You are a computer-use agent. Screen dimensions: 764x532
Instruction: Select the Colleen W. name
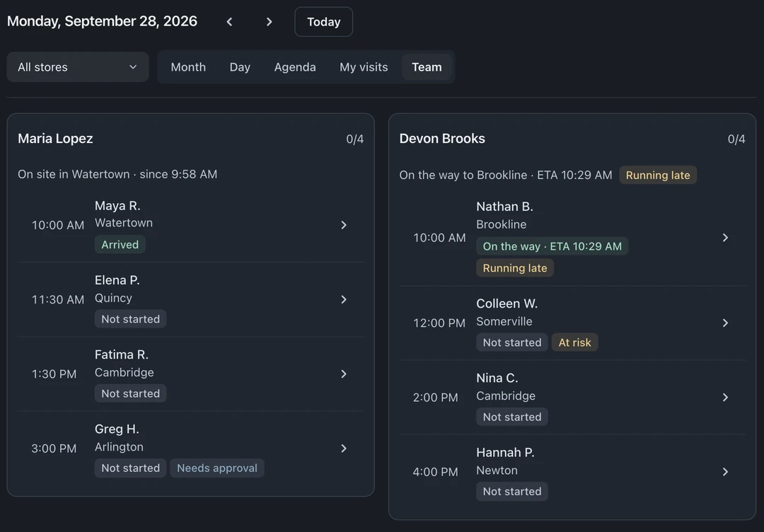coord(507,304)
